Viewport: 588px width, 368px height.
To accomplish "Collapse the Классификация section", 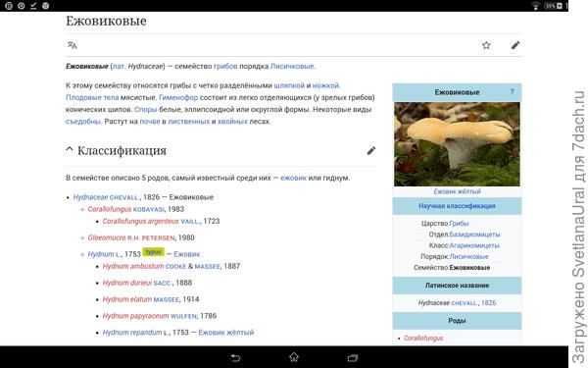I will pos(70,150).
